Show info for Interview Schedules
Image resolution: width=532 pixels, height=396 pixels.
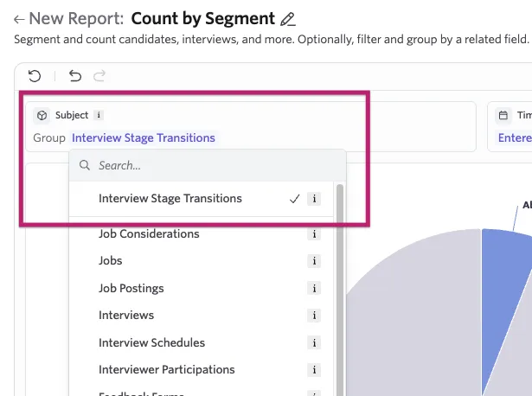(314, 342)
